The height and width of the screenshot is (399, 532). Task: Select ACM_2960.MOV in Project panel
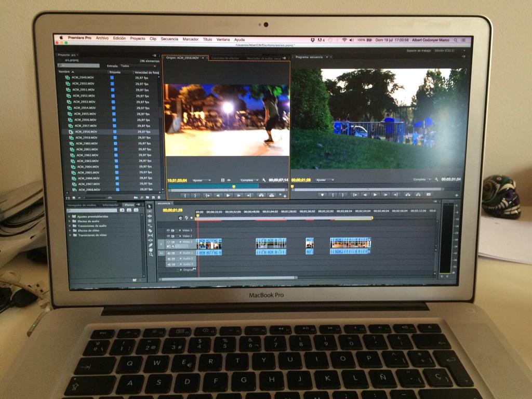(x=87, y=143)
